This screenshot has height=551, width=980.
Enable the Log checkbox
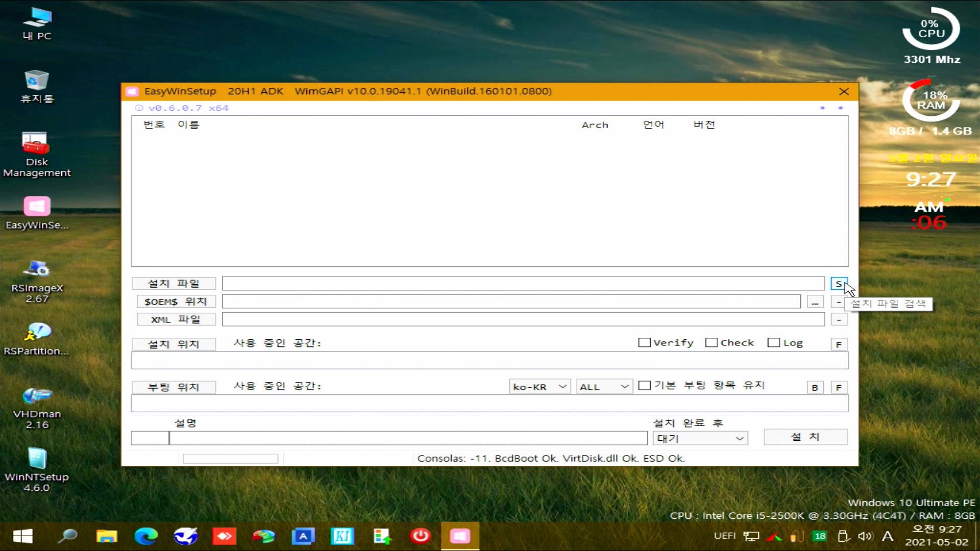(773, 343)
